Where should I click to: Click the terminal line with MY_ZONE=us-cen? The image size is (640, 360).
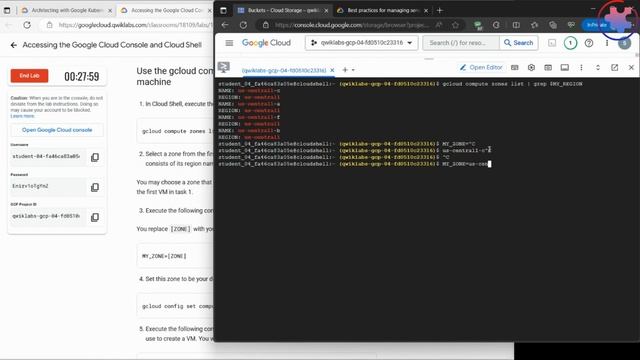tap(354, 164)
